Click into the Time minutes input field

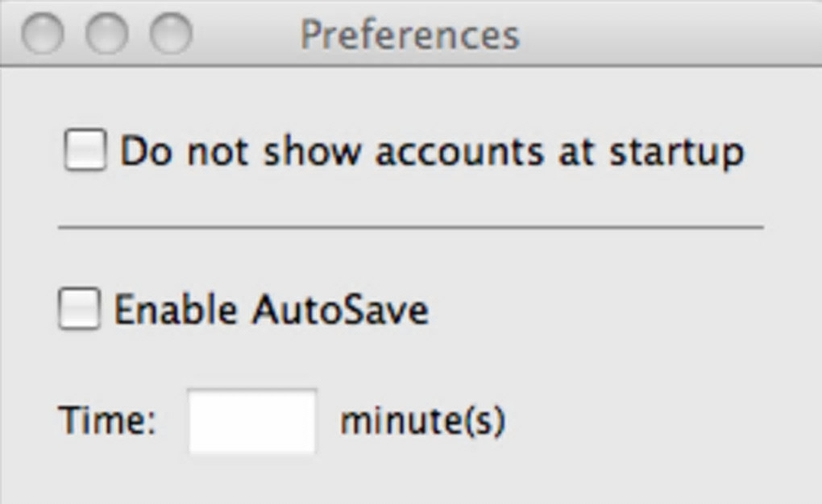(x=252, y=421)
